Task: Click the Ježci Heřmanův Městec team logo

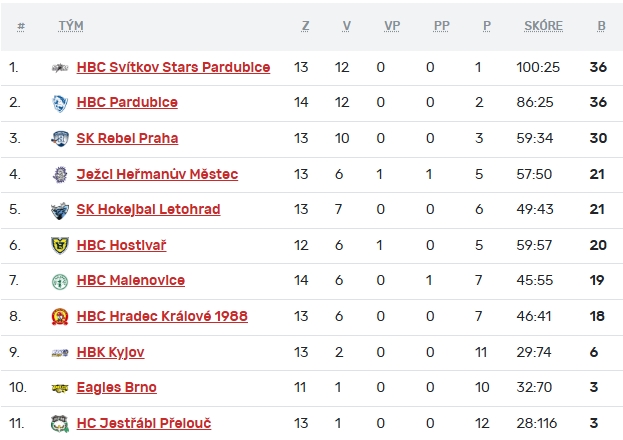Action: pos(60,175)
